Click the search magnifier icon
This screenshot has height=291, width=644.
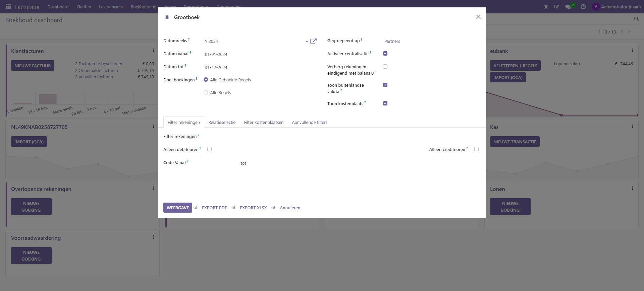636,19
